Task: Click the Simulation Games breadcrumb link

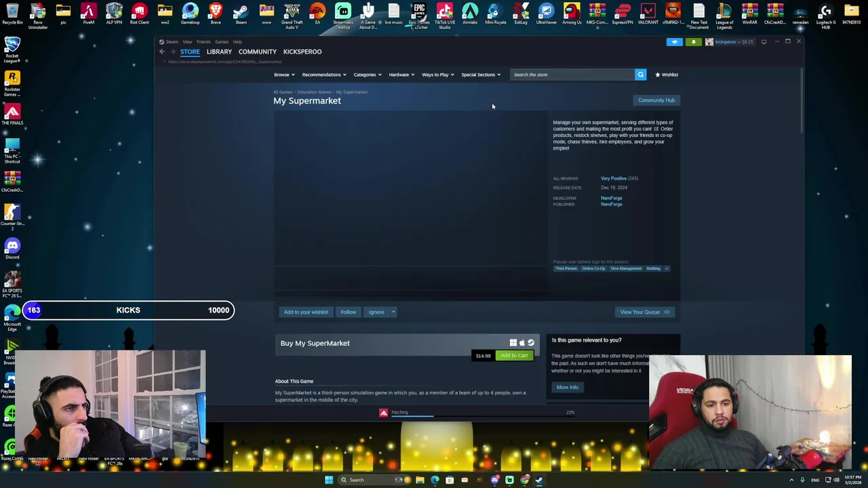Action: (x=314, y=92)
